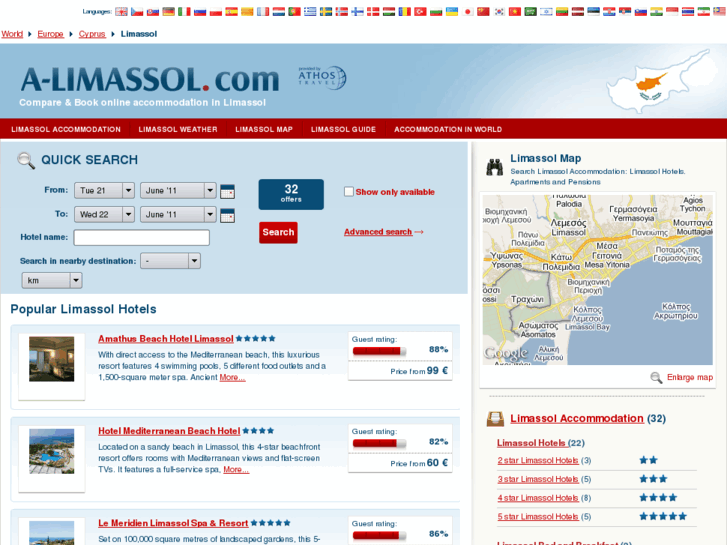The height and width of the screenshot is (545, 727).
Task: Click the Enlarge map magnifier icon
Action: [x=656, y=378]
